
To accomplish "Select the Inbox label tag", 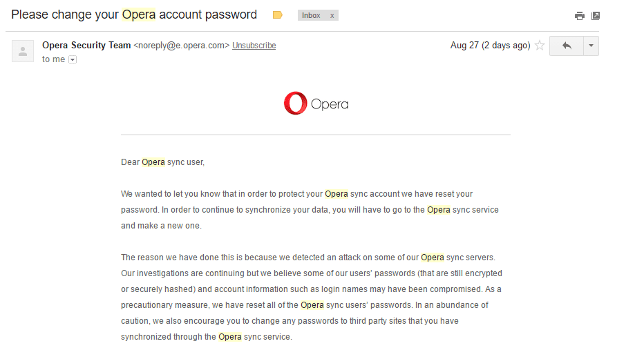I will coord(311,16).
